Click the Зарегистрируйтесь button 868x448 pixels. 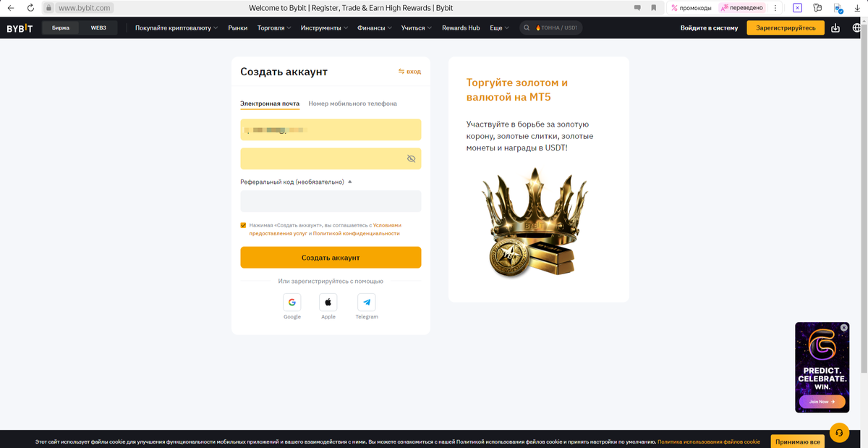click(786, 28)
